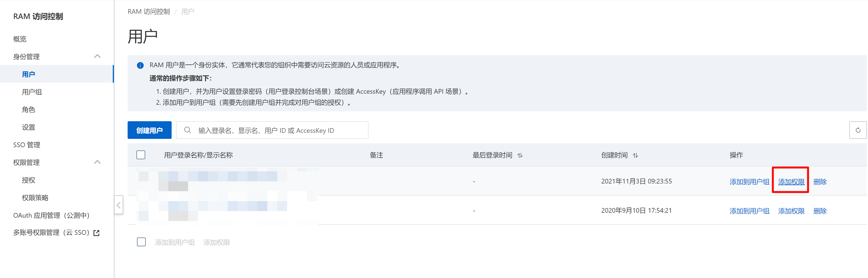
Task: Sort by 最后登录时间 arrows icon
Action: point(520,155)
